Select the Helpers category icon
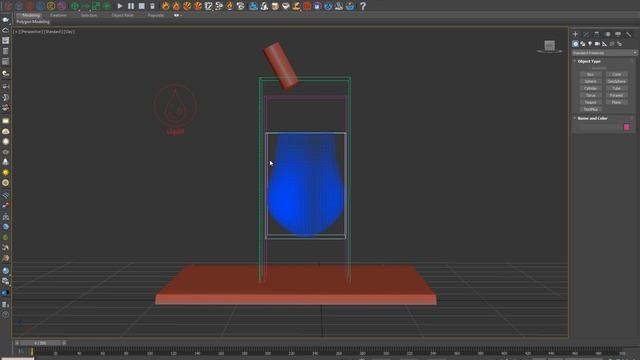This screenshot has width=640, height=360. [x=604, y=44]
